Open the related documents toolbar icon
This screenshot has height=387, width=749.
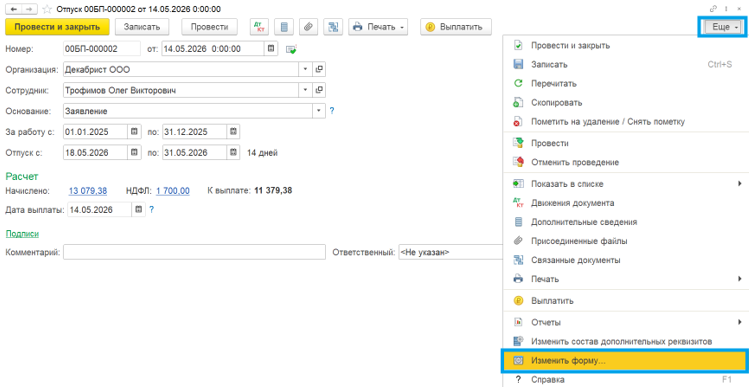pos(332,27)
